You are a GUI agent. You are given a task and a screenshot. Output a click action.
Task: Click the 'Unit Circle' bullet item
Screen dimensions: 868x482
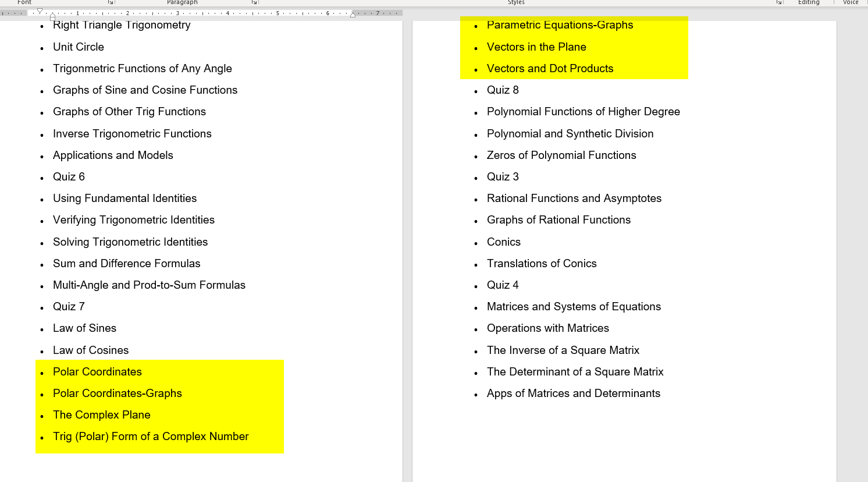click(x=79, y=47)
